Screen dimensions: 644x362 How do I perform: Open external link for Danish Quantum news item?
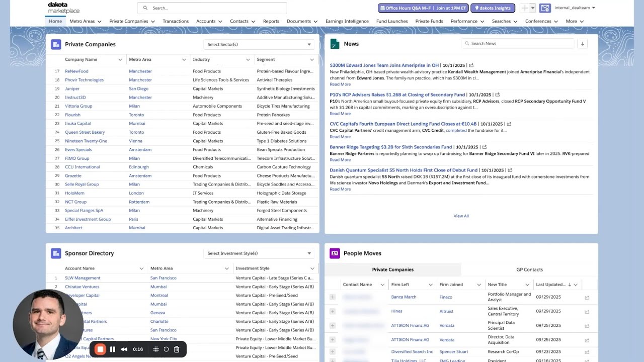(x=510, y=170)
